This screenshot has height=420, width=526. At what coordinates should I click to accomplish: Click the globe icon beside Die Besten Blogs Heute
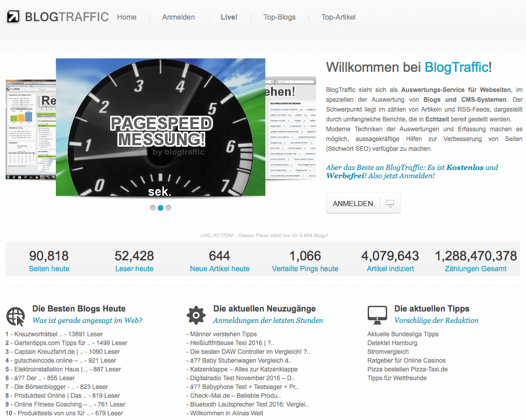(16, 316)
